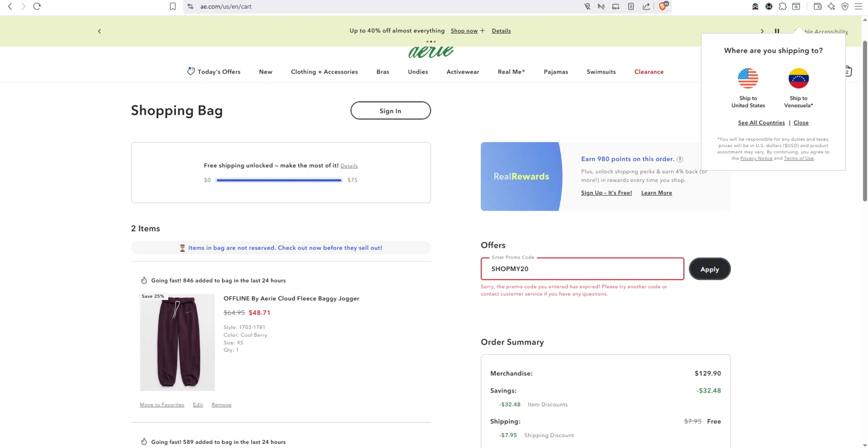
Task: Open the New menu item
Action: pos(266,72)
